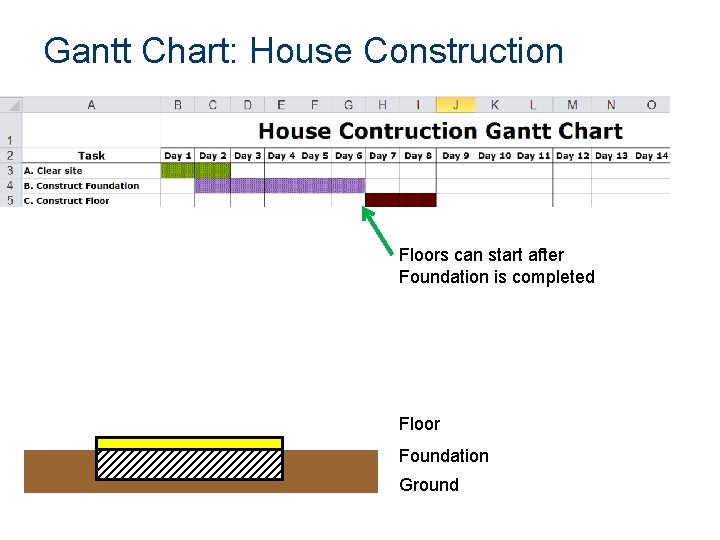This screenshot has width=720, height=540.
Task: Select column L header
Action: [x=533, y=105]
